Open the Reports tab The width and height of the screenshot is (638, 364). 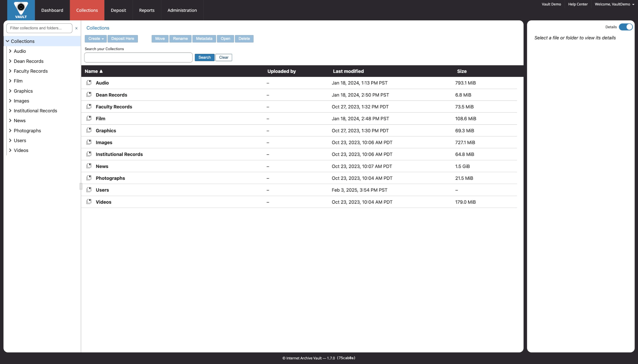pyautogui.click(x=147, y=10)
